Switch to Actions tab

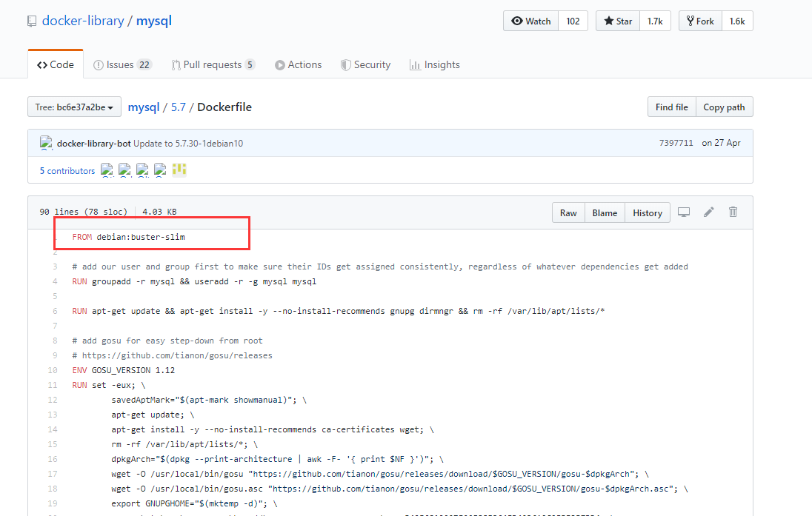click(299, 64)
